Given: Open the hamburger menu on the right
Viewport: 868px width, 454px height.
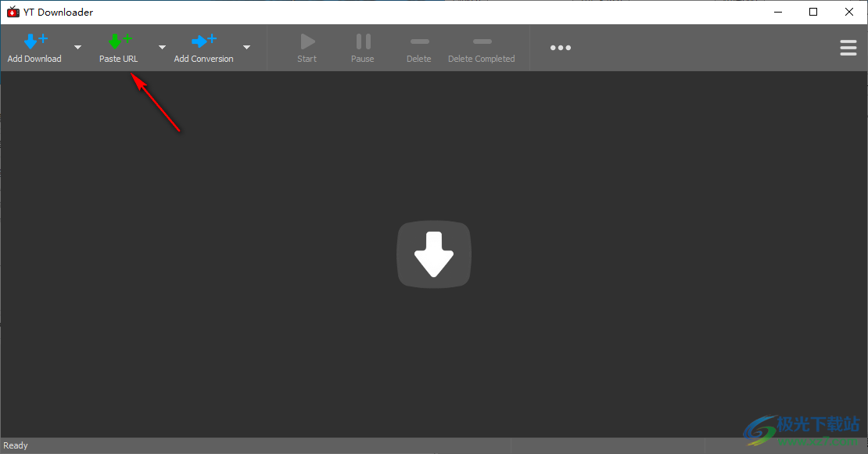Looking at the screenshot, I should pyautogui.click(x=848, y=48).
